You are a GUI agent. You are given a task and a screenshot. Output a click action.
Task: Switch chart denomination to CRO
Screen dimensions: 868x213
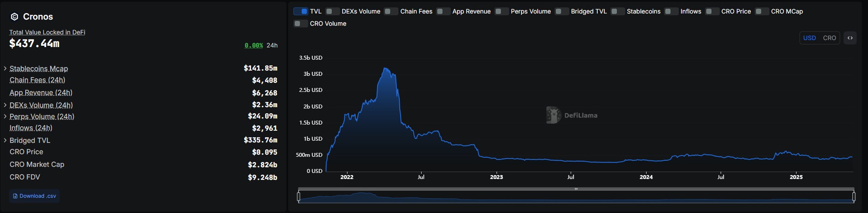(x=829, y=38)
